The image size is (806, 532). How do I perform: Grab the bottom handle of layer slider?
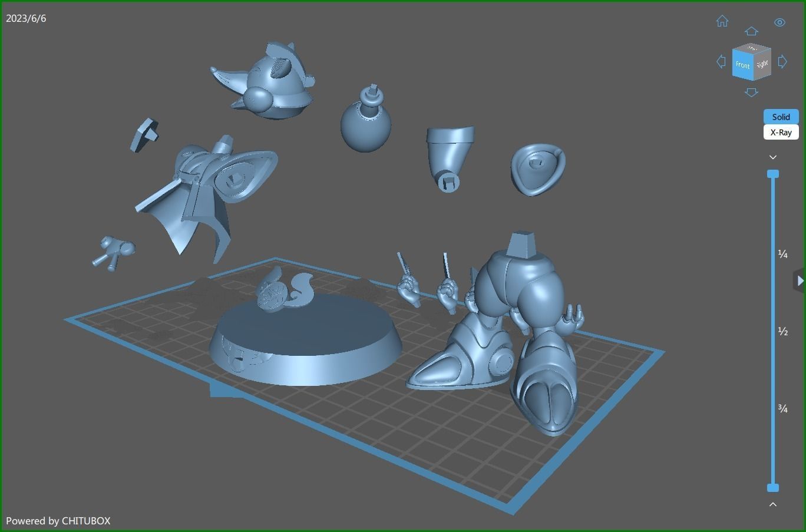pos(773,488)
